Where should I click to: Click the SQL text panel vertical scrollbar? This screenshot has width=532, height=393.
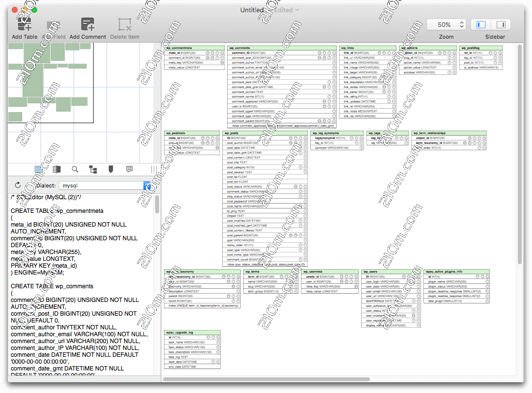point(157,206)
